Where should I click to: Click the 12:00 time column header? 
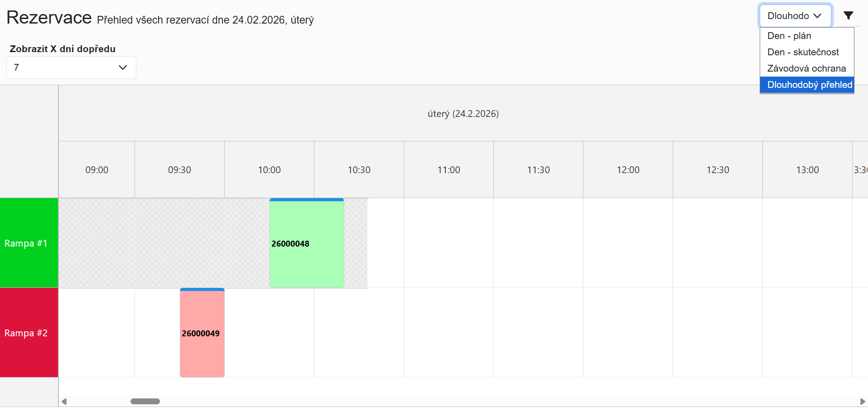(628, 170)
